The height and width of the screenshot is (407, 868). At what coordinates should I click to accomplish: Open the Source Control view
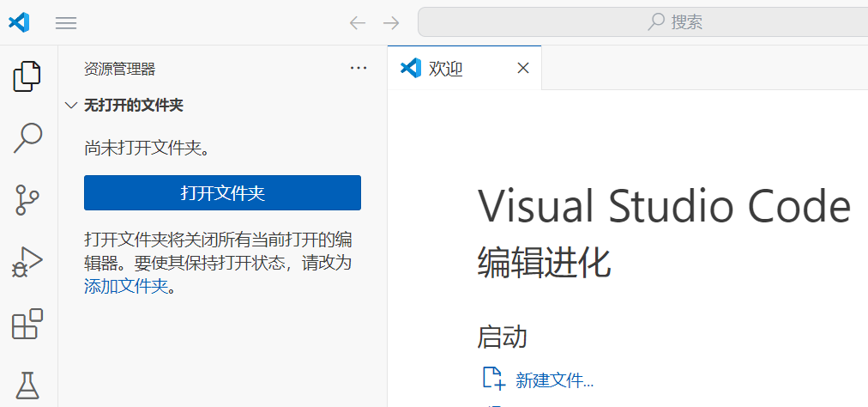[x=27, y=199]
